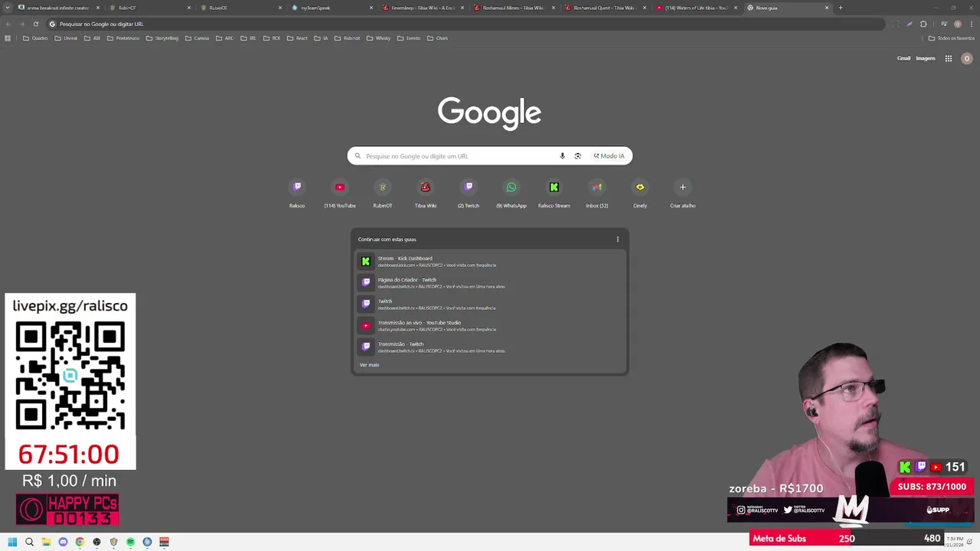980x551 pixels.
Task: Open the Transmissão ao vivo - YouTube Studio entry
Action: point(490,326)
